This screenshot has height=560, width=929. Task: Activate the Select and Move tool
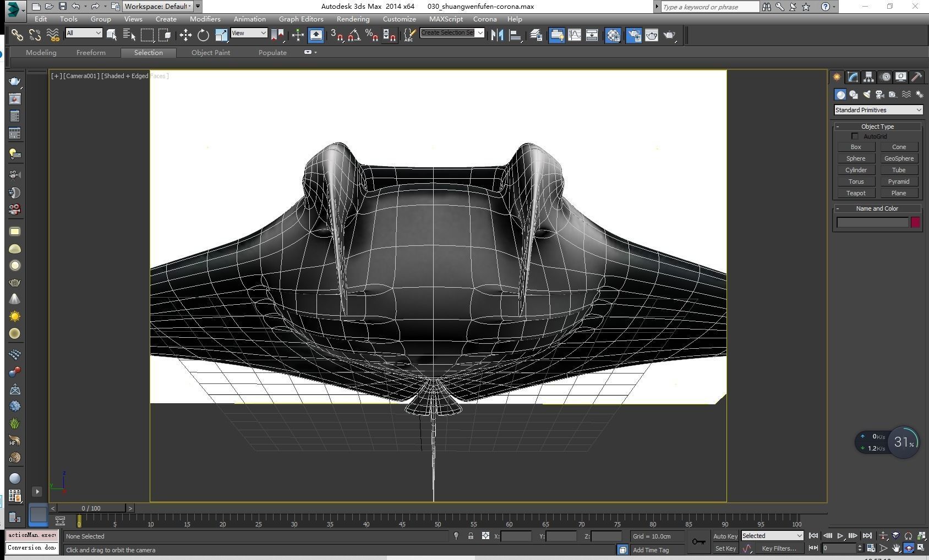point(185,35)
